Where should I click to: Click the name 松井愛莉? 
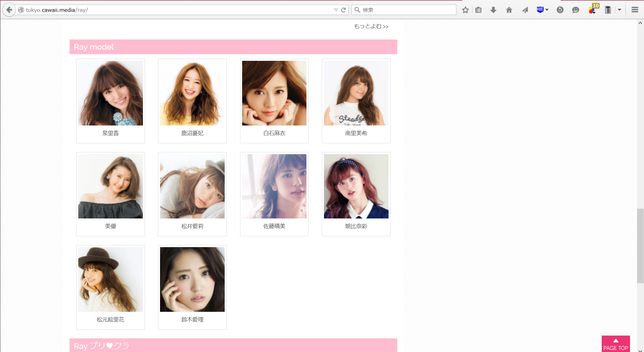tap(192, 226)
